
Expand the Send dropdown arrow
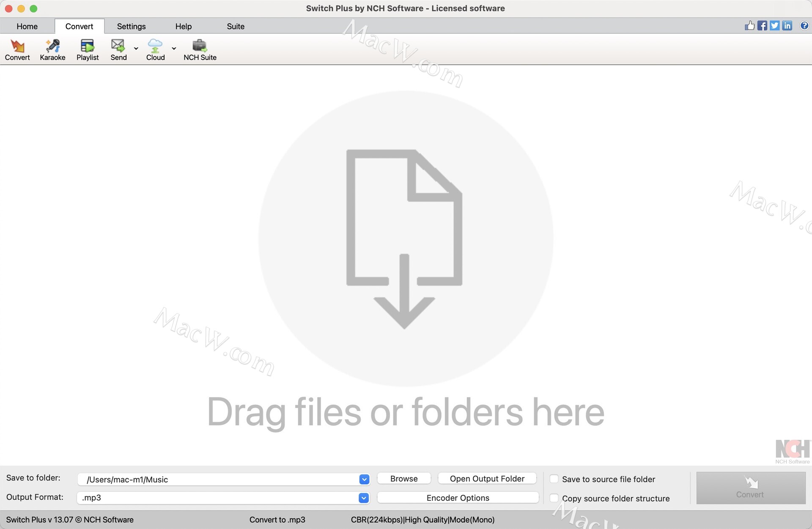pyautogui.click(x=136, y=48)
